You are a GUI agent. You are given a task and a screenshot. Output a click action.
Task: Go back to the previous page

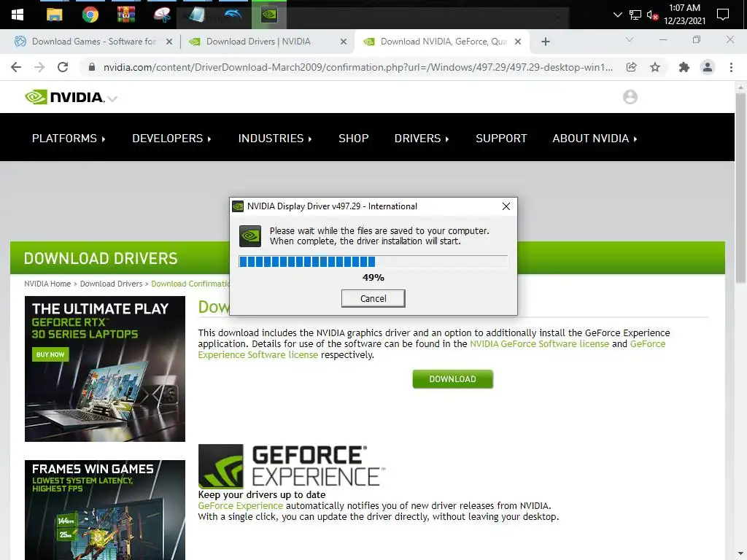[16, 67]
